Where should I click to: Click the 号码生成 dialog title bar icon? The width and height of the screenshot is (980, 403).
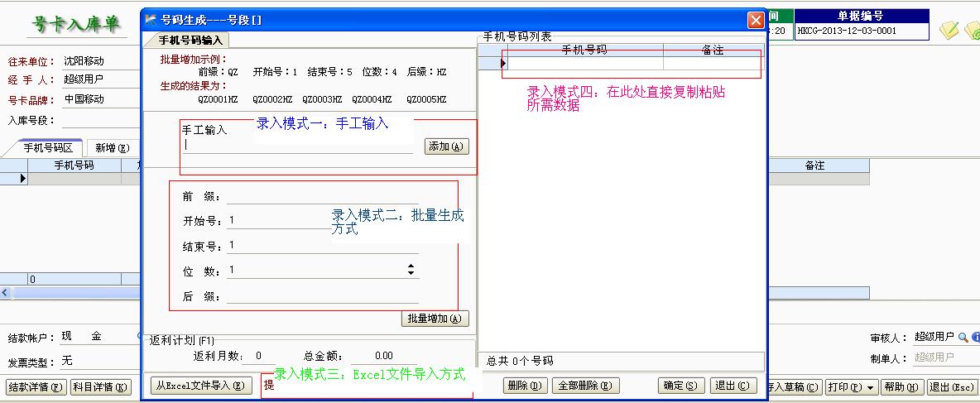pos(151,20)
